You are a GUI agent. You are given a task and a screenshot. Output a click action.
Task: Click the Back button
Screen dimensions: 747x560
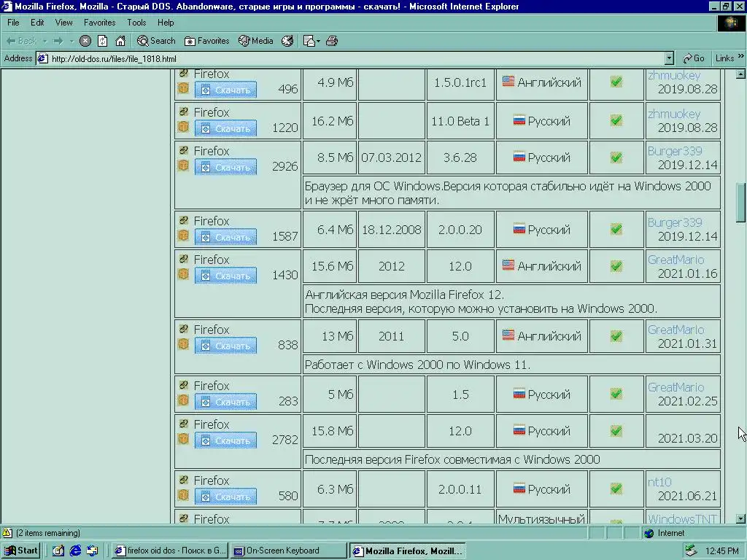(x=21, y=41)
